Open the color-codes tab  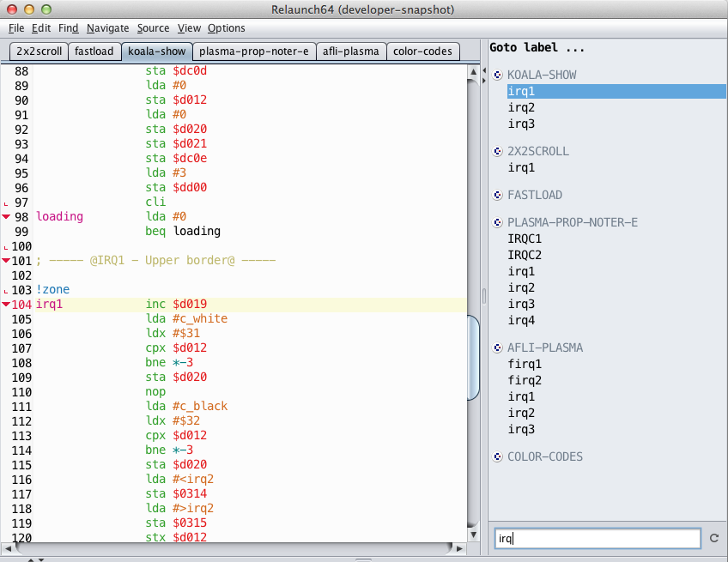tap(422, 51)
